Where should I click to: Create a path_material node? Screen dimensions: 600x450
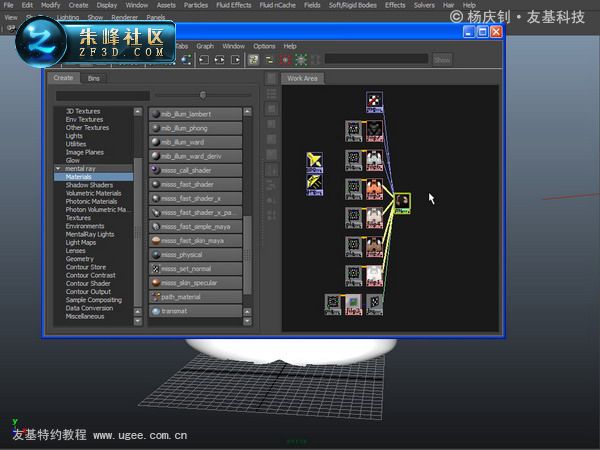(196, 297)
